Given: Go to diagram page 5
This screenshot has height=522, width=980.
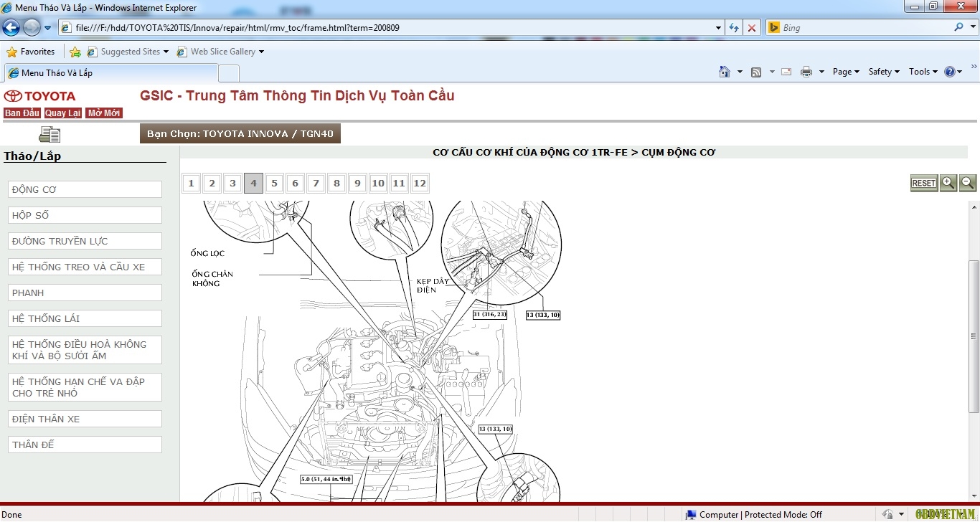Looking at the screenshot, I should [274, 184].
